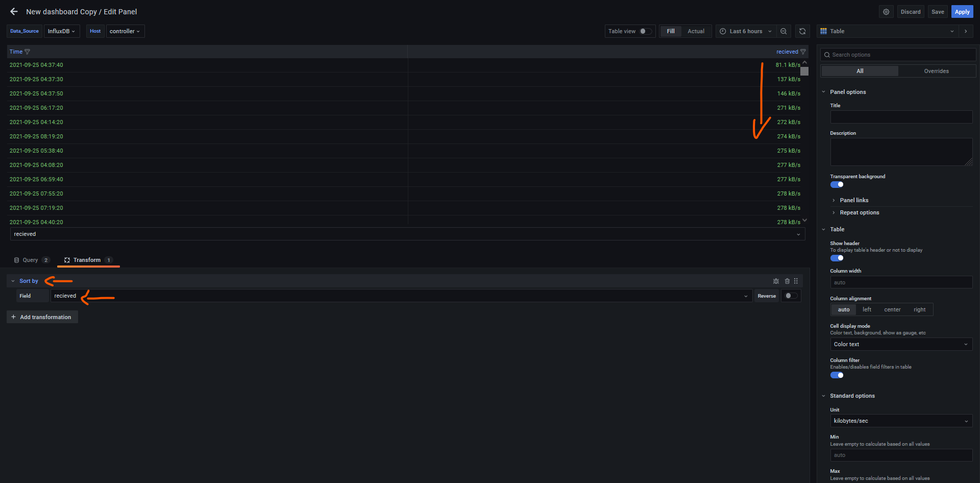Open the Table visualization picker dropdown
980x483 pixels.
pos(888,31)
